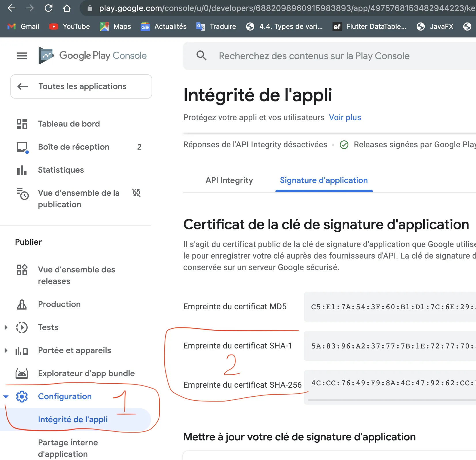The height and width of the screenshot is (460, 476).
Task: Open Statistiques
Action: pyautogui.click(x=61, y=170)
